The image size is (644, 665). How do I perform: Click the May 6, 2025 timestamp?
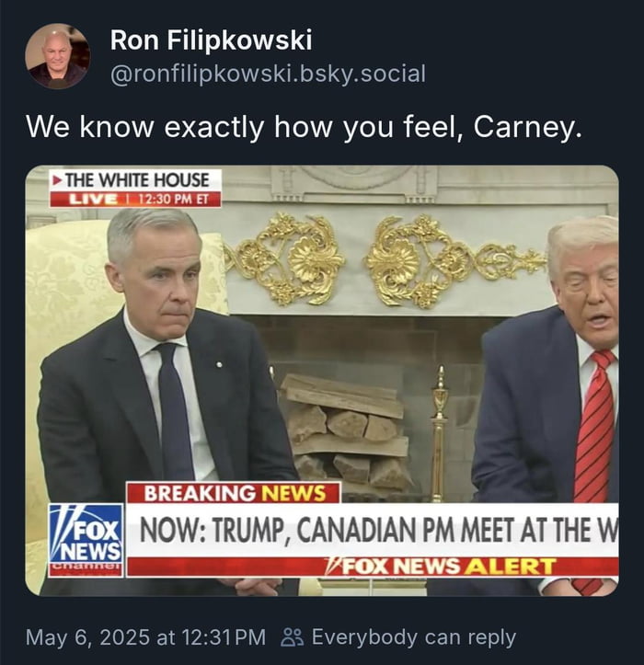(145, 636)
